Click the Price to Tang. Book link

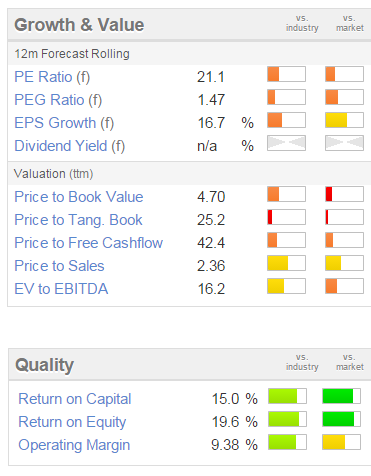coord(78,220)
